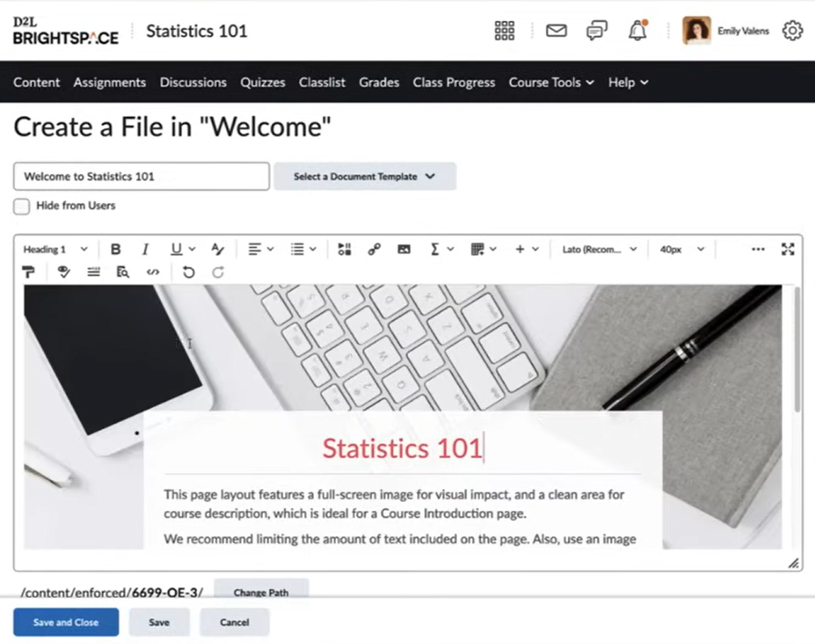Open the equation editor with the sigma icon
Screen dimensions: 815x644
[x=435, y=249]
